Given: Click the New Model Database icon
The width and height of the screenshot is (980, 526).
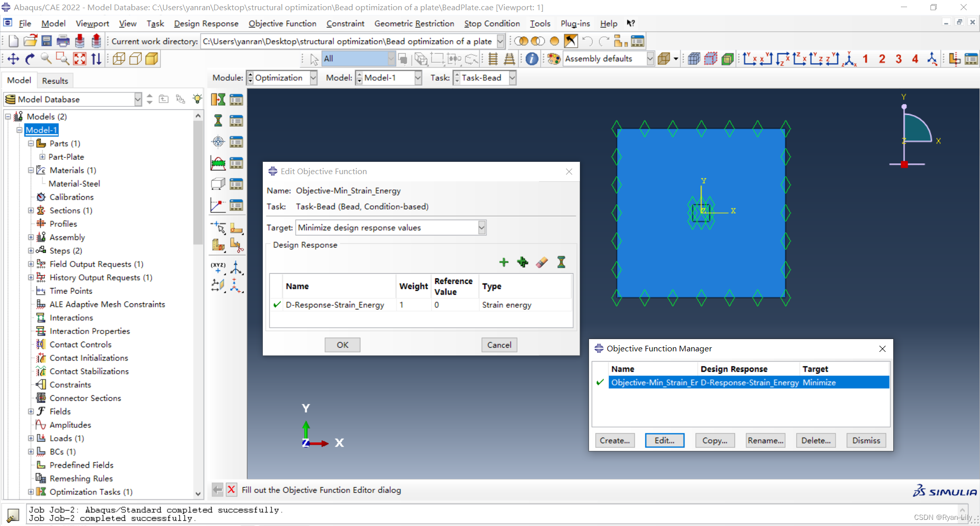Looking at the screenshot, I should coord(14,41).
